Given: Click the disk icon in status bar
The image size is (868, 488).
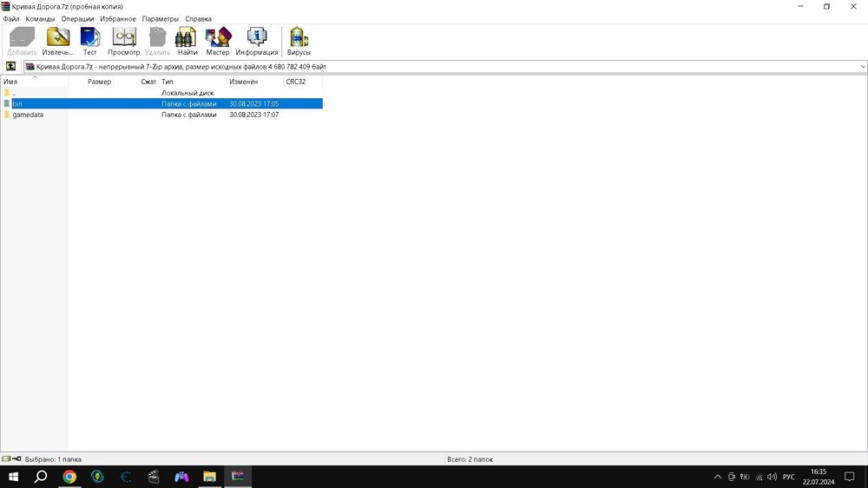Looking at the screenshot, I should (x=6, y=459).
